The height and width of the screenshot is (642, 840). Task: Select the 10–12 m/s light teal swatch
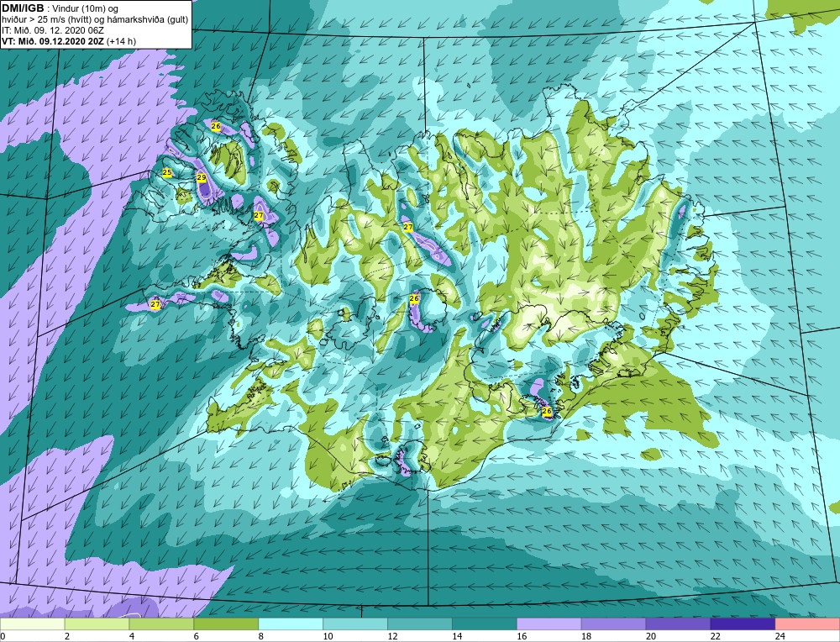[x=355, y=624]
